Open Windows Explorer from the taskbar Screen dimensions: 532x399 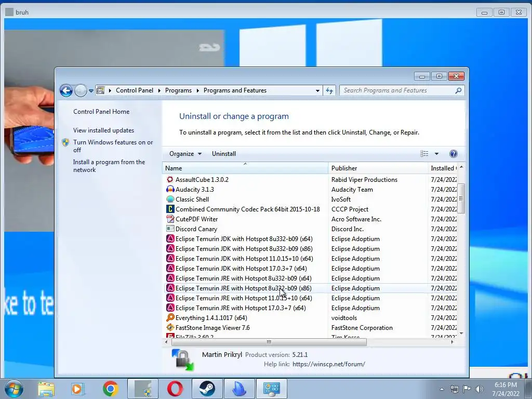46,389
